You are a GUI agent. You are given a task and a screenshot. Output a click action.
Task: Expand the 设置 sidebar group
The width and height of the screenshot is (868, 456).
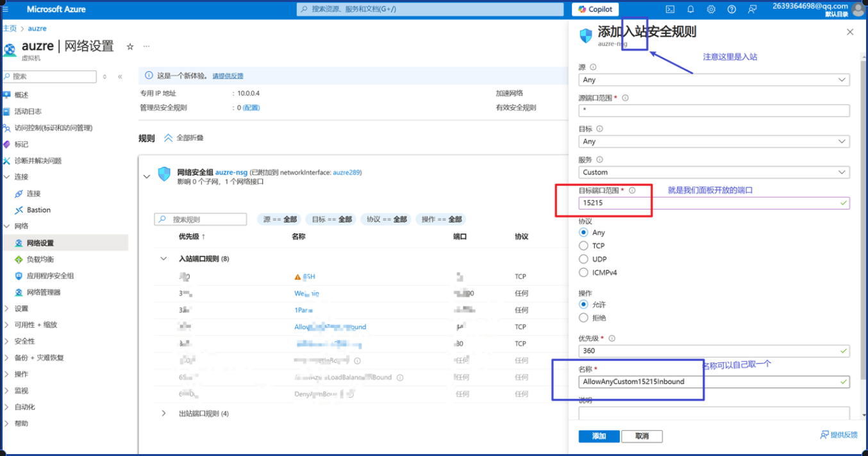click(x=7, y=308)
